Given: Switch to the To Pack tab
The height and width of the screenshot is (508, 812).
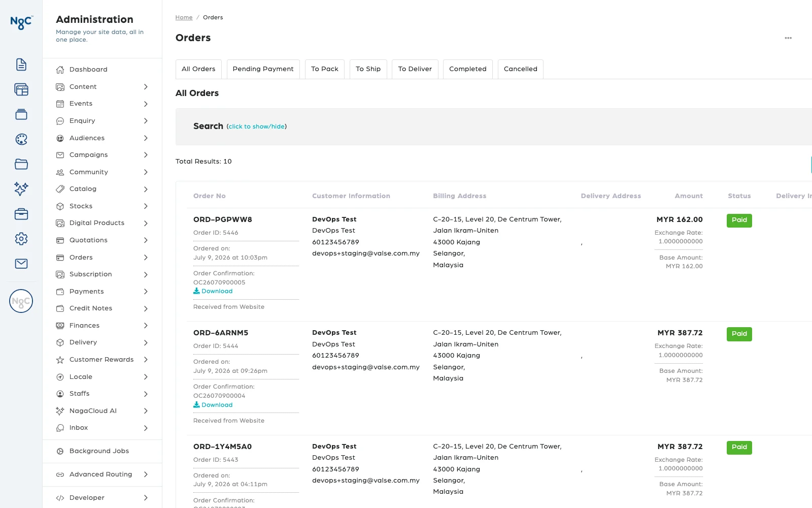Looking at the screenshot, I should [x=325, y=69].
